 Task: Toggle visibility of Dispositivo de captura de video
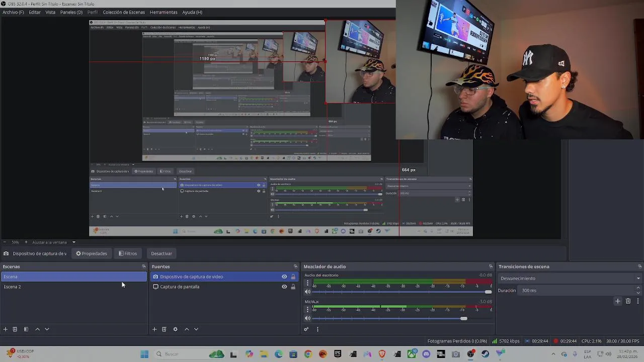coord(284,277)
